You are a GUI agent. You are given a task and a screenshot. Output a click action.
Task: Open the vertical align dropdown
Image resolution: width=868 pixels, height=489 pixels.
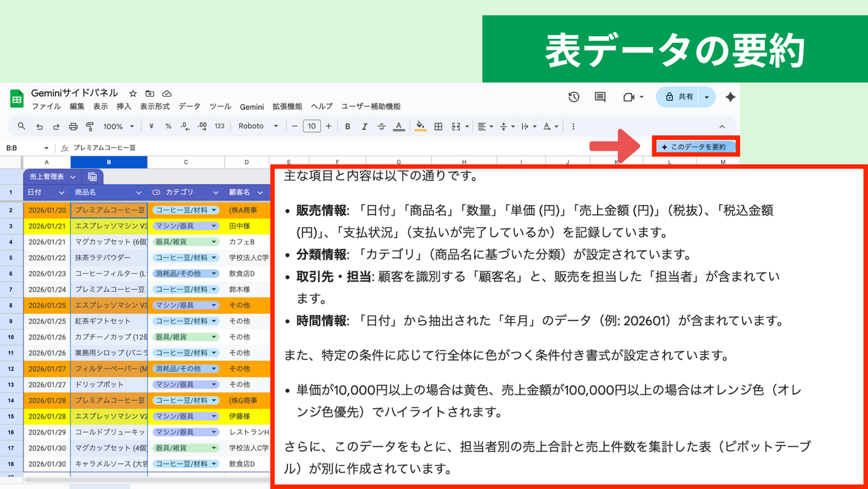[507, 126]
